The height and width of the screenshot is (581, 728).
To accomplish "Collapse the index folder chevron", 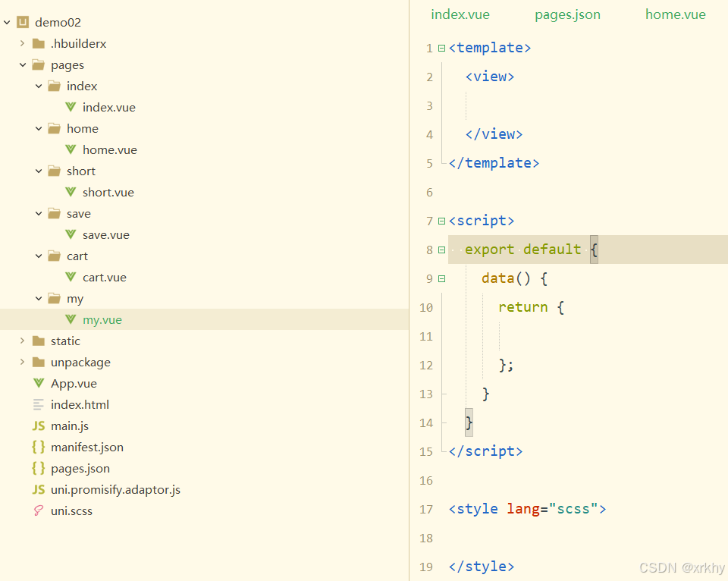I will point(39,86).
